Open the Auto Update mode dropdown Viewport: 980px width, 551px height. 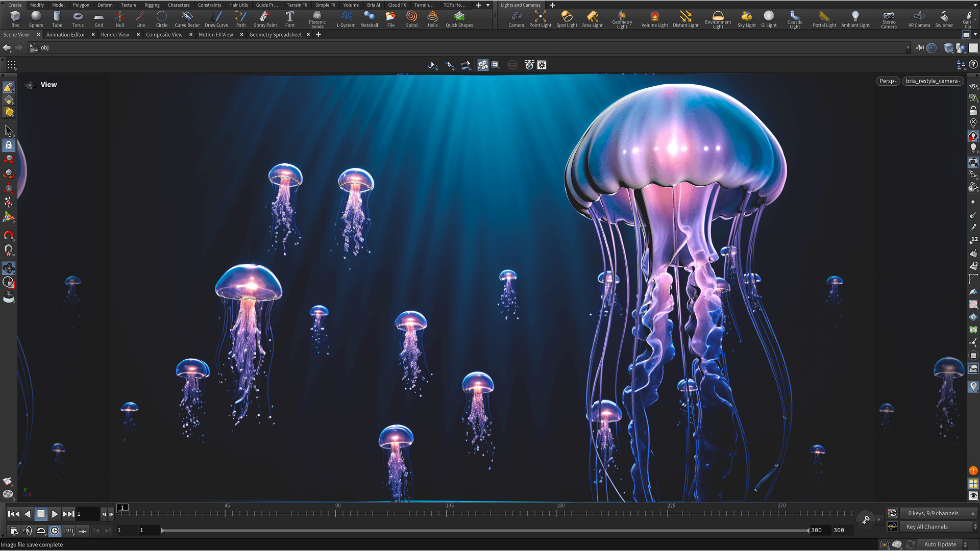click(x=941, y=544)
